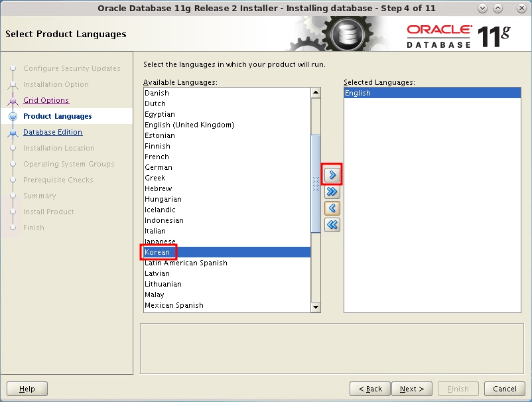Proceed with the Next button

(412, 389)
